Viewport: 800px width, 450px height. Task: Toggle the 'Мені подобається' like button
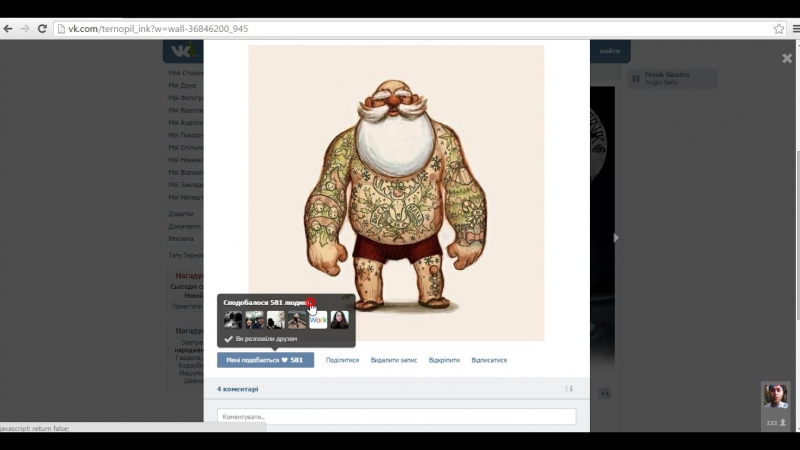point(265,360)
